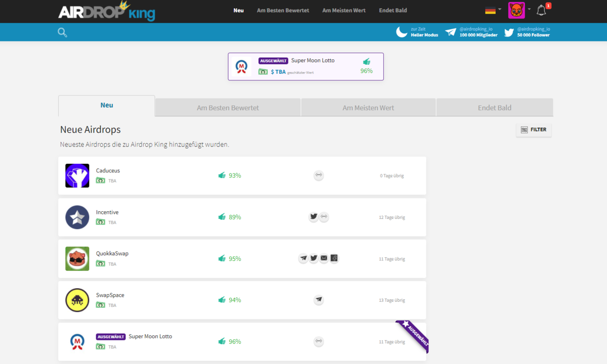The width and height of the screenshot is (607, 364).
Task: Open the Caduceus airdrop logo
Action: [x=77, y=175]
